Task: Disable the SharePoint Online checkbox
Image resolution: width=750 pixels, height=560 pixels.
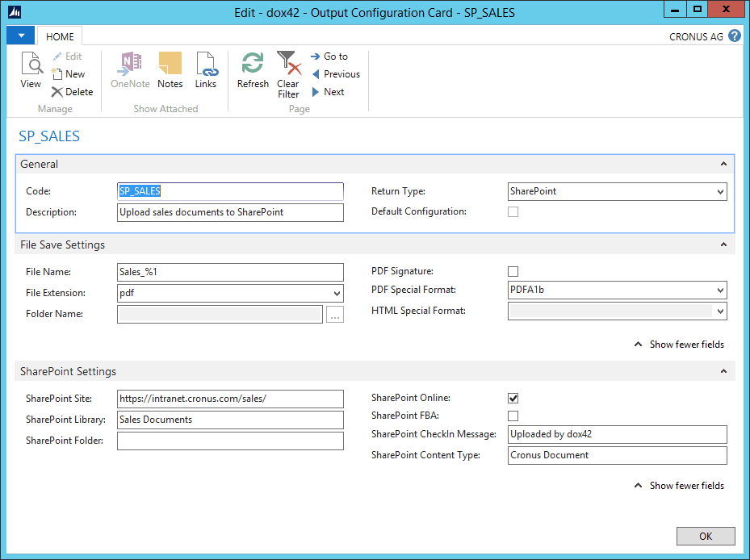Action: [513, 397]
